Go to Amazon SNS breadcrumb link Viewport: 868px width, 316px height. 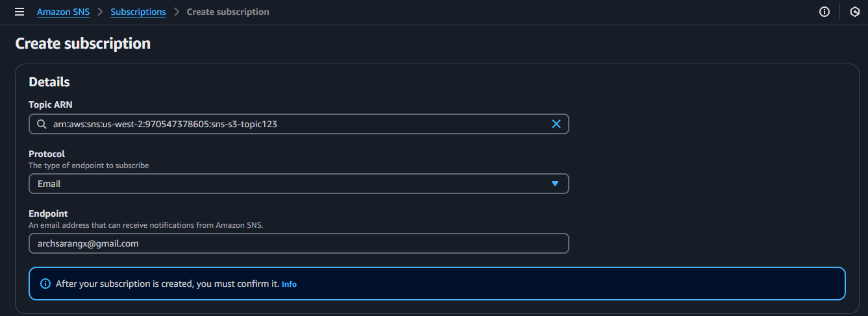[x=63, y=12]
